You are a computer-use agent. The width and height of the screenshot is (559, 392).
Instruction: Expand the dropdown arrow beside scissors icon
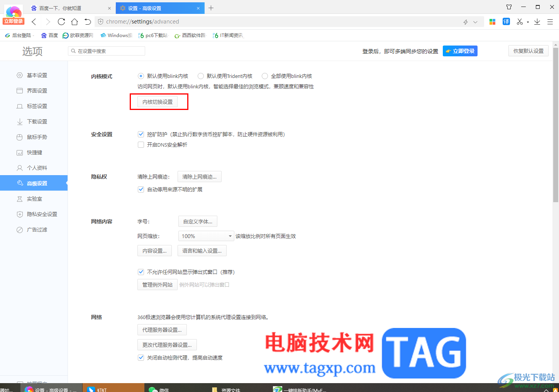coord(528,22)
